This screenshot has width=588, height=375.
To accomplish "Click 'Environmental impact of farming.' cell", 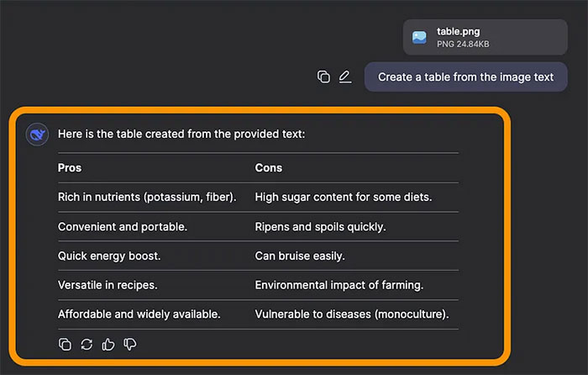I will click(x=339, y=285).
